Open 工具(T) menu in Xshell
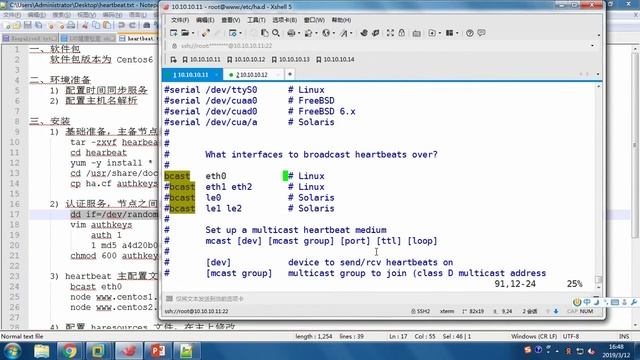The height and width of the screenshot is (360, 640). coord(256,20)
